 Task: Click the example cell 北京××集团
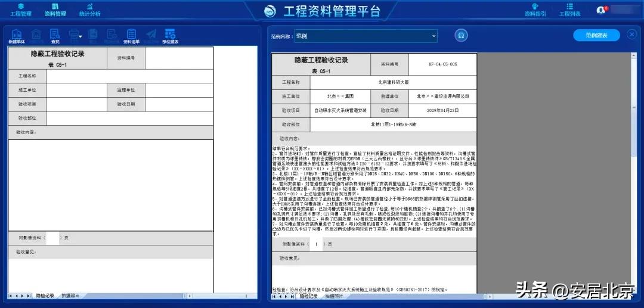[340, 97]
